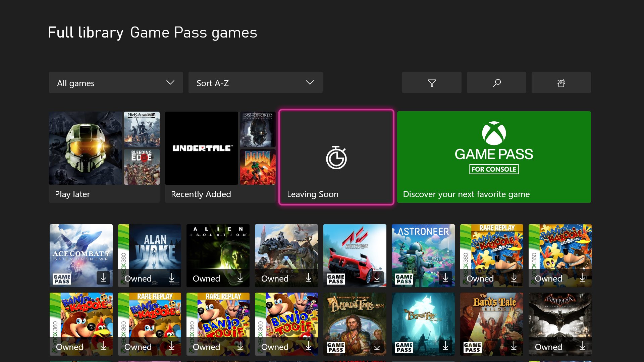Click the search icon

point(496,82)
